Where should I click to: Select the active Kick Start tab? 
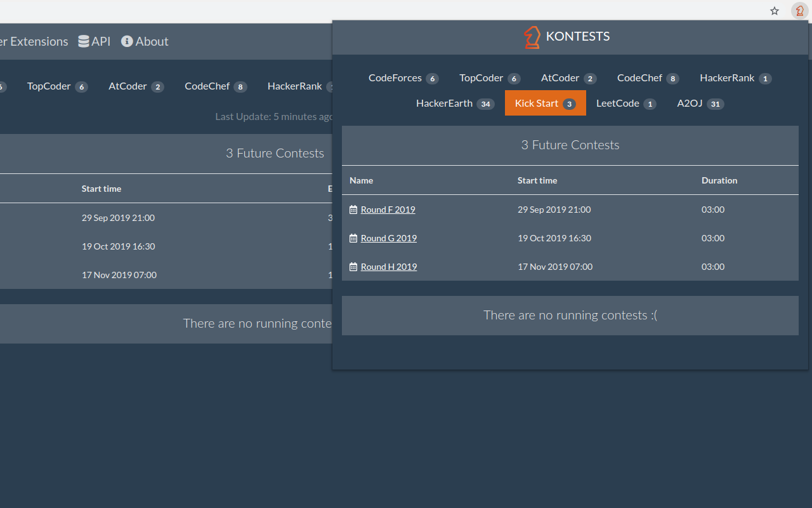[546, 104]
